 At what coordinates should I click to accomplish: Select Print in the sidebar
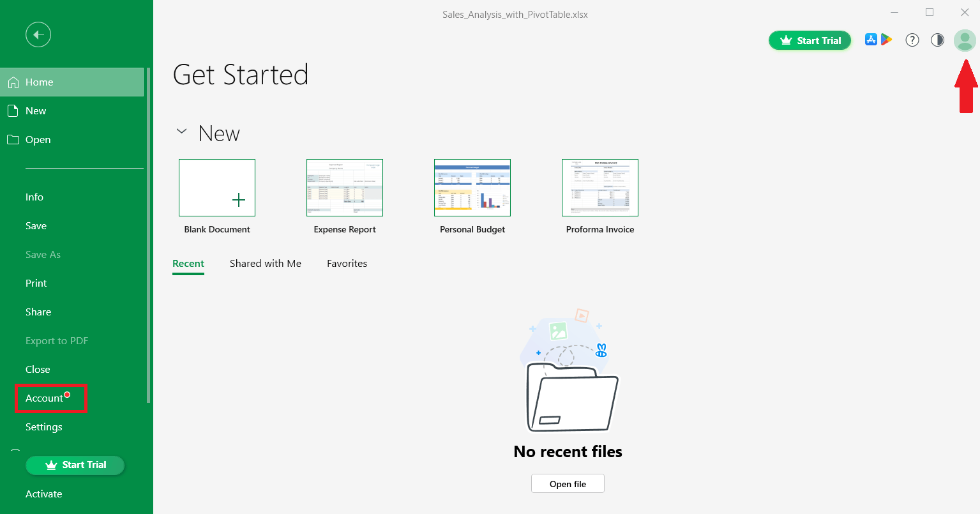pos(36,283)
